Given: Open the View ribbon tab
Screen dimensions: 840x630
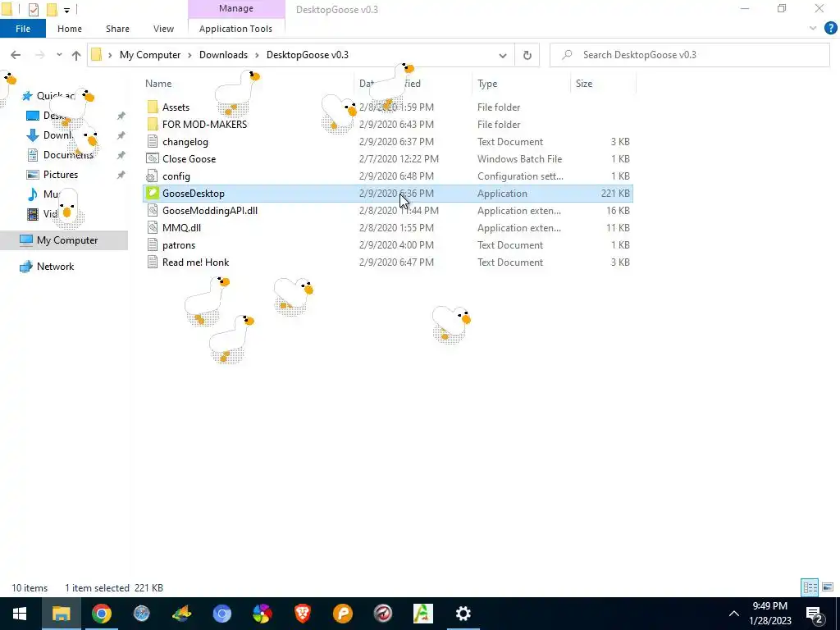Looking at the screenshot, I should 163,29.
